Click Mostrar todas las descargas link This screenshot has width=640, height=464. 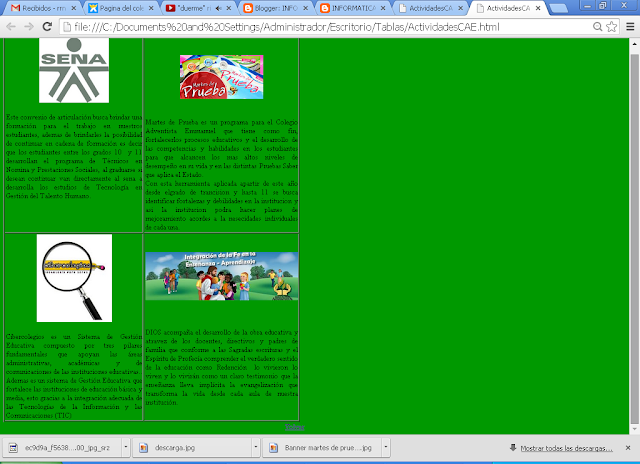(x=567, y=448)
